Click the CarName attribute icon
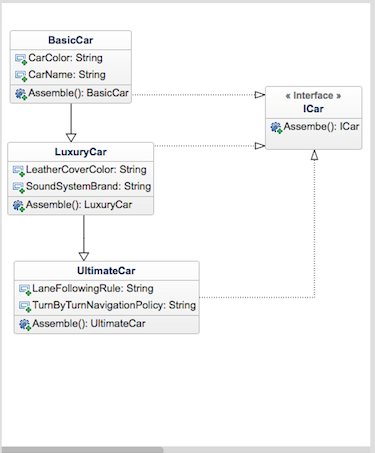Screen dimensions: 375x453 tap(21, 76)
